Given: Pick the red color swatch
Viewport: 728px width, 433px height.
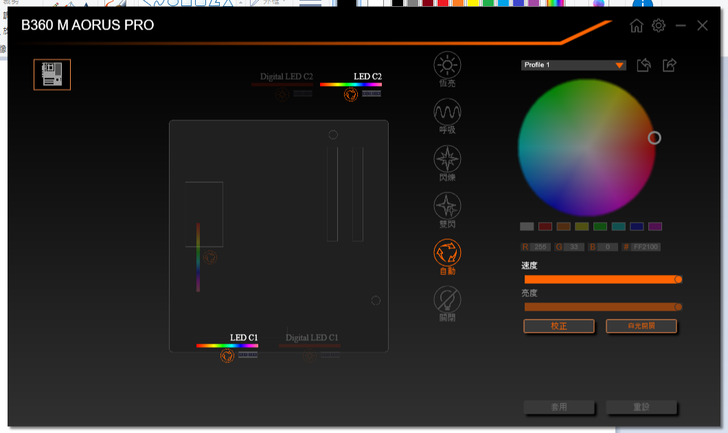Looking at the screenshot, I should [x=545, y=227].
